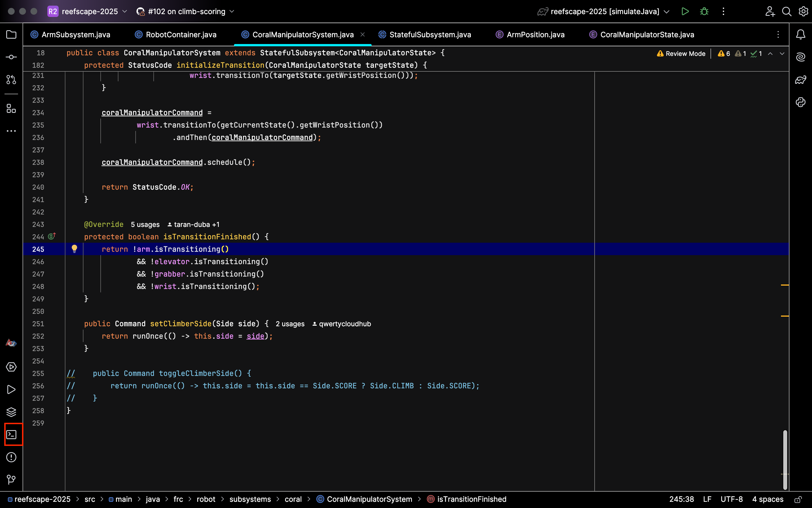
Task: Open the Git version control window
Action: click(11, 479)
